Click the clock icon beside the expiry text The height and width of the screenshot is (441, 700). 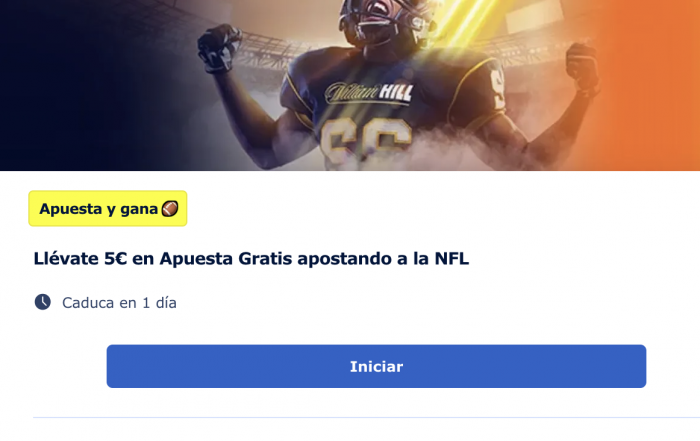click(x=43, y=302)
